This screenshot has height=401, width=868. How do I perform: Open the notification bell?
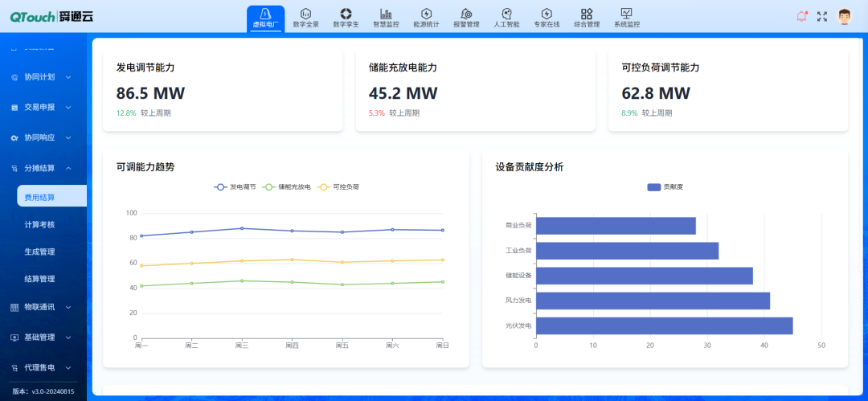(x=801, y=17)
